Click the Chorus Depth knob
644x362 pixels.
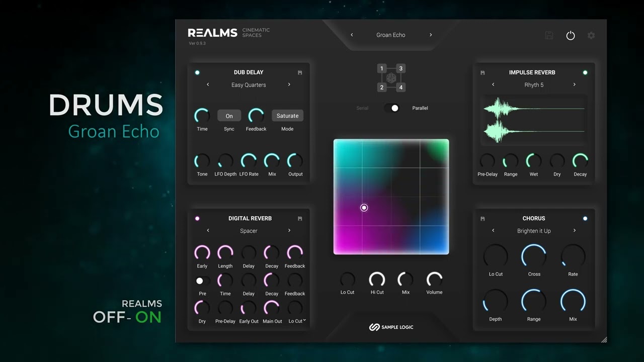(496, 301)
